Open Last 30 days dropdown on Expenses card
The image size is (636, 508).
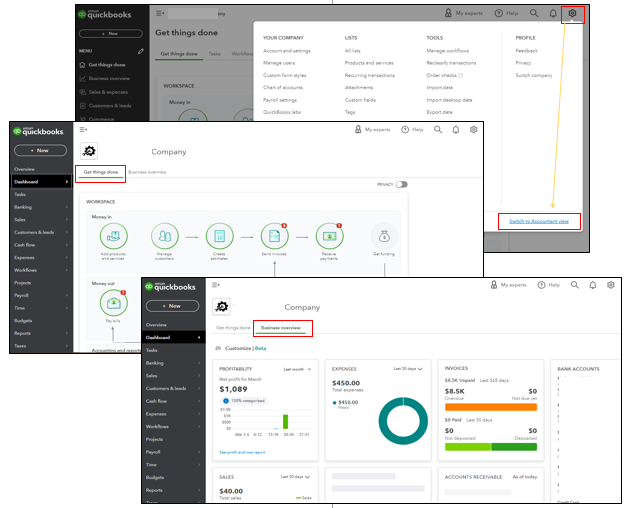pyautogui.click(x=408, y=369)
